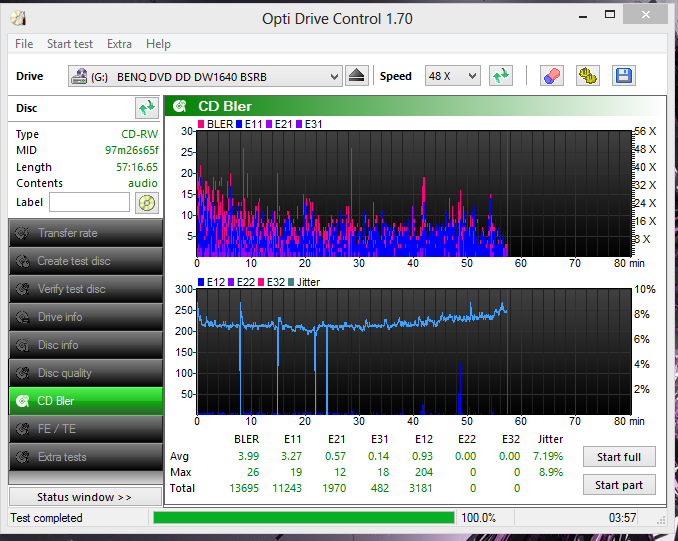The width and height of the screenshot is (678, 541).
Task: Click the BLER legend color swatch
Action: pyautogui.click(x=201, y=125)
